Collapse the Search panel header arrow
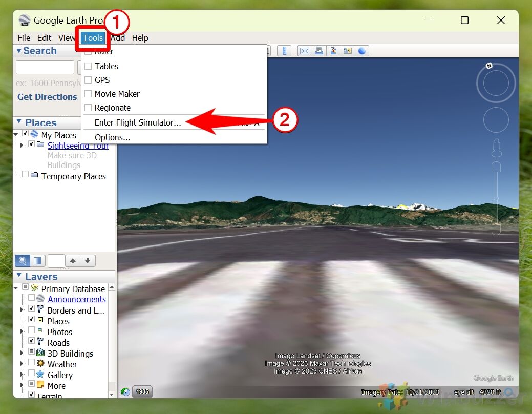Screen dimensions: 532x414 19,51
